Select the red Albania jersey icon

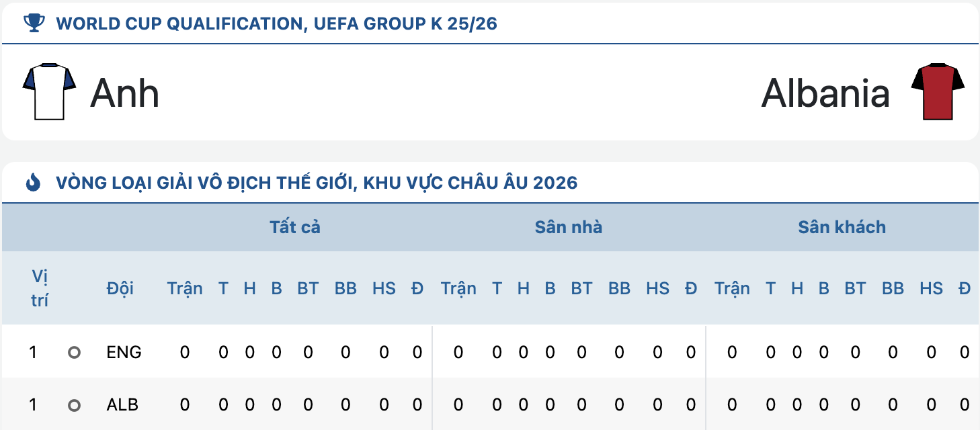tap(938, 92)
